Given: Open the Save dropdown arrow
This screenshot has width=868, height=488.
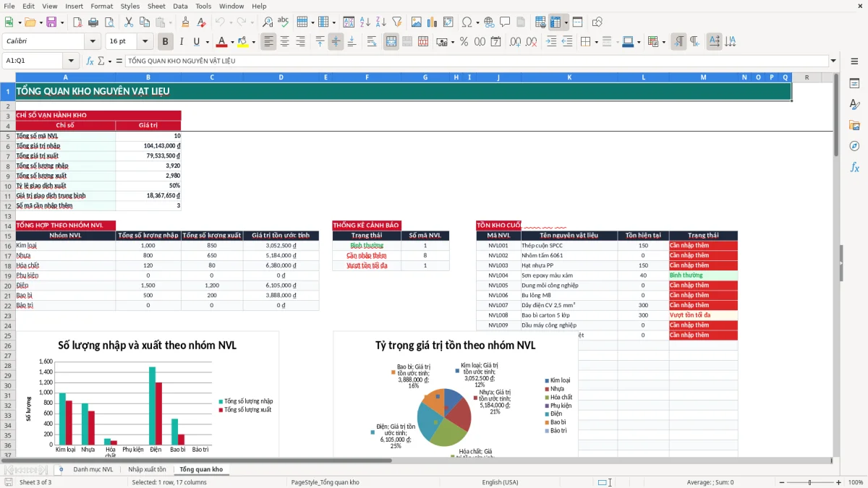Looking at the screenshot, I should click(x=61, y=22).
